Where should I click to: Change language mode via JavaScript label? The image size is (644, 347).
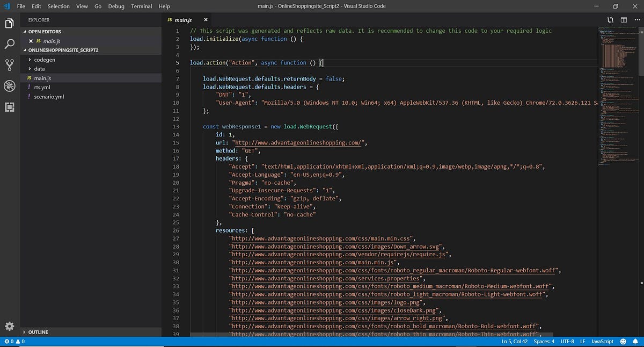click(602, 341)
